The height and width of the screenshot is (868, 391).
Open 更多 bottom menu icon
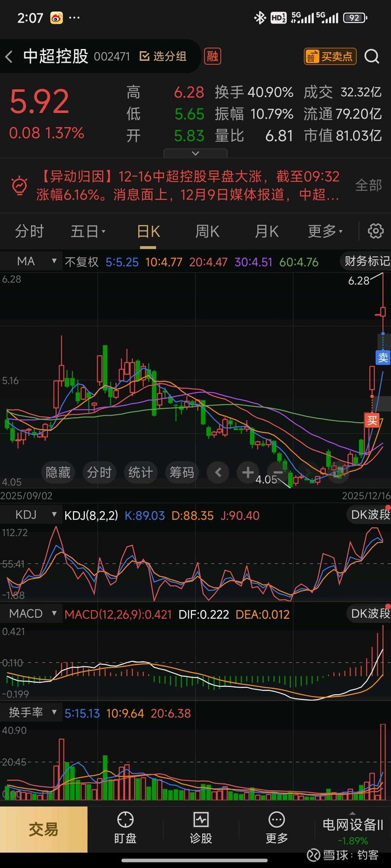277,828
